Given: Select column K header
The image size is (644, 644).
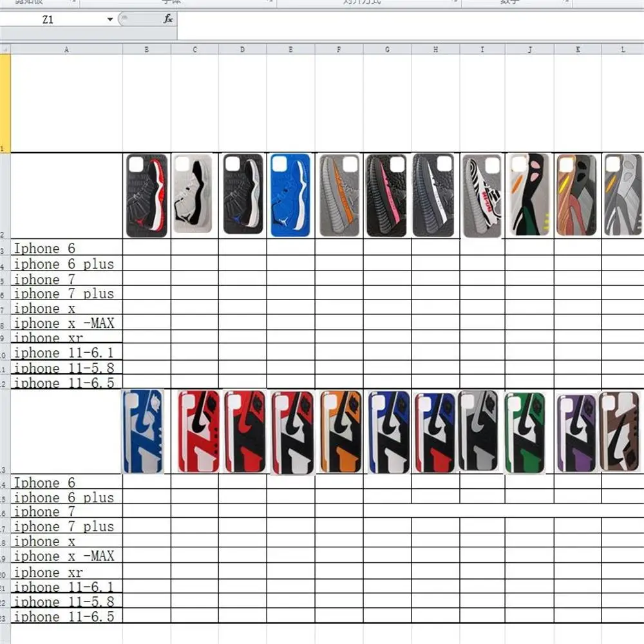Looking at the screenshot, I should [x=578, y=49].
